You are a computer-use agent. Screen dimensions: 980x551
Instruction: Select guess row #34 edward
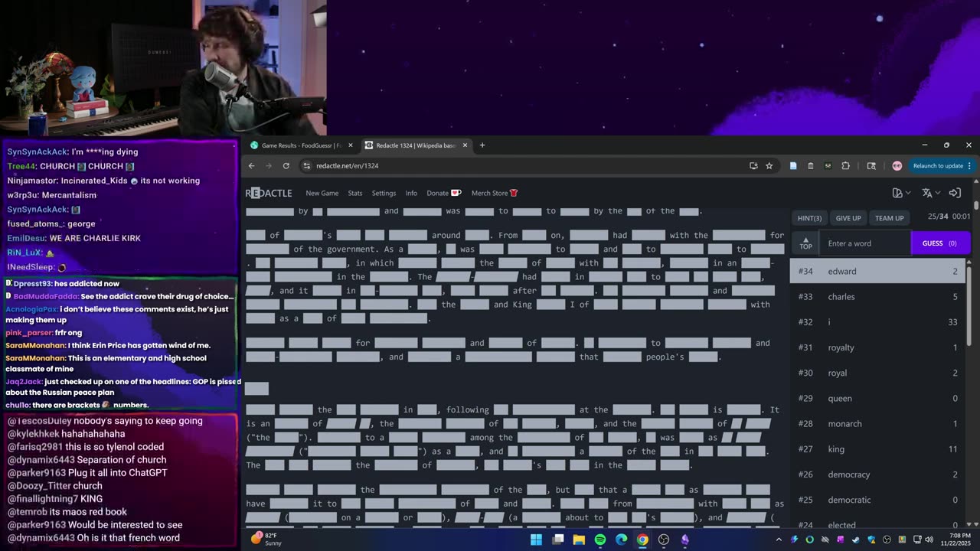pyautogui.click(x=877, y=271)
